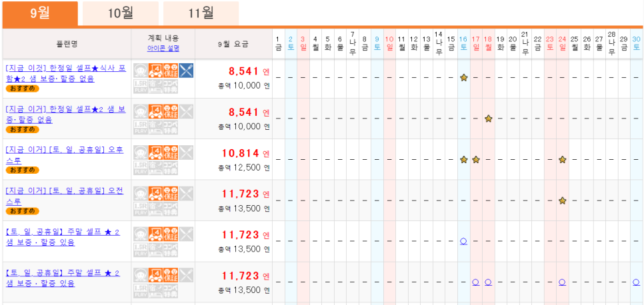644x305 pixels.
Task: Click the circle availability link on 18일
Action: tap(489, 282)
